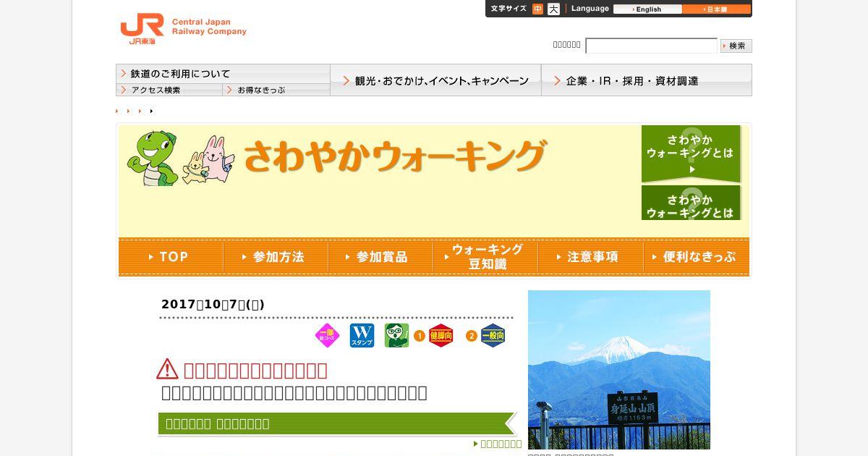Focus the site search input field
This screenshot has height=456, width=868.
[651, 46]
